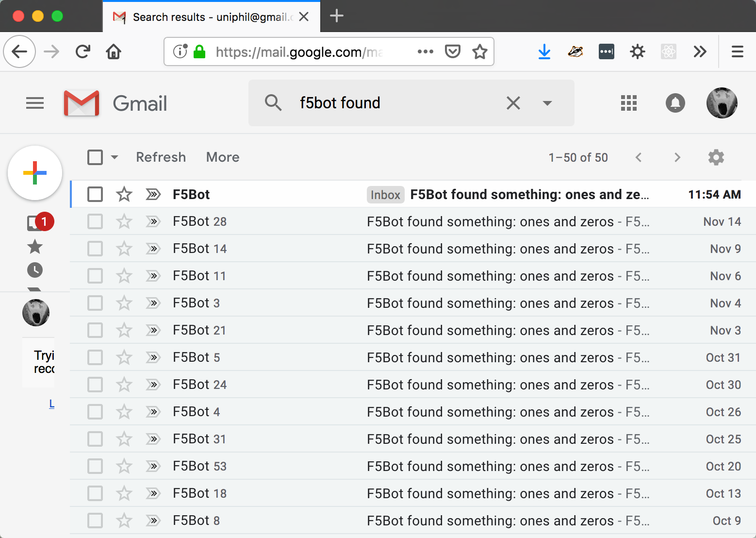Image resolution: width=756 pixels, height=538 pixels.
Task: Open the F5Bot 18 thread from Oct 13
Action: pos(413,493)
